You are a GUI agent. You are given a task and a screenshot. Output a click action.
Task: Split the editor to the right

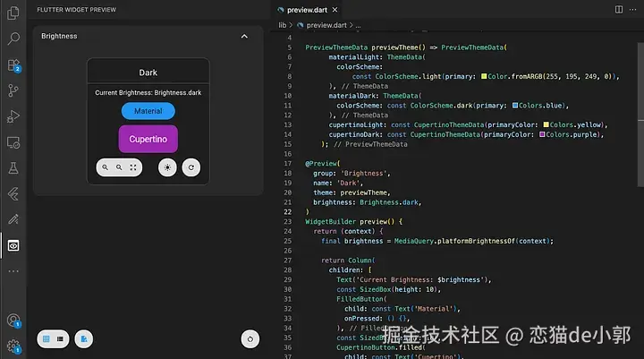tap(619, 10)
